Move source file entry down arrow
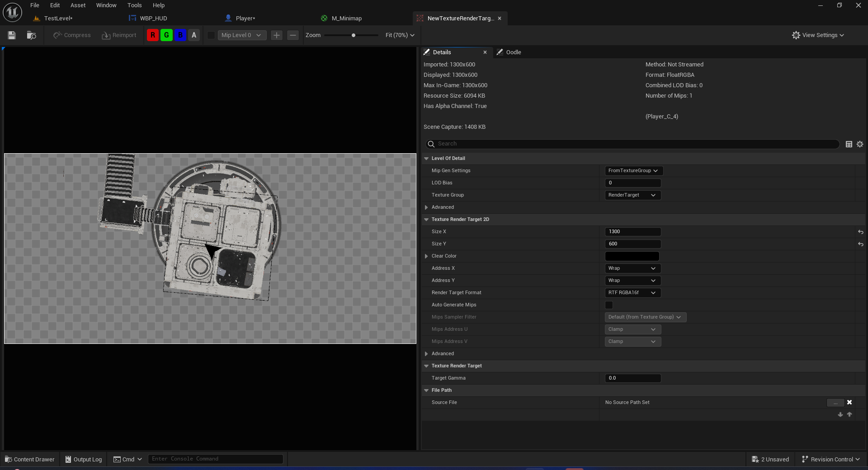 tap(840, 414)
